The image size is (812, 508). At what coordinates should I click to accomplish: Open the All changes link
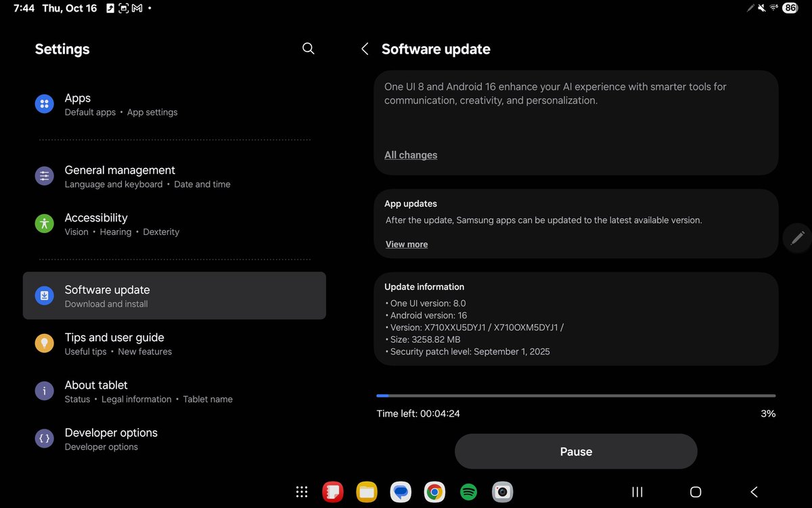(411, 155)
